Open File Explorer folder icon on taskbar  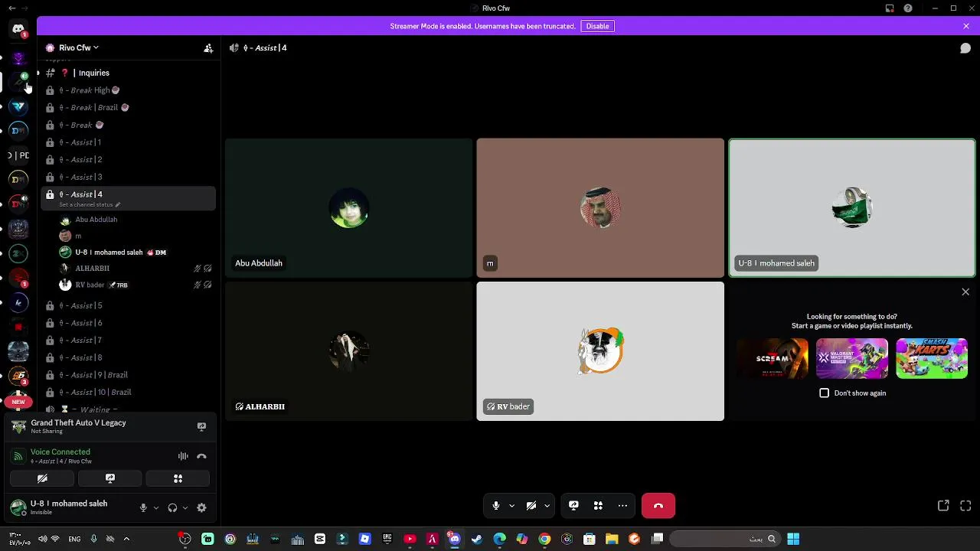point(612,539)
